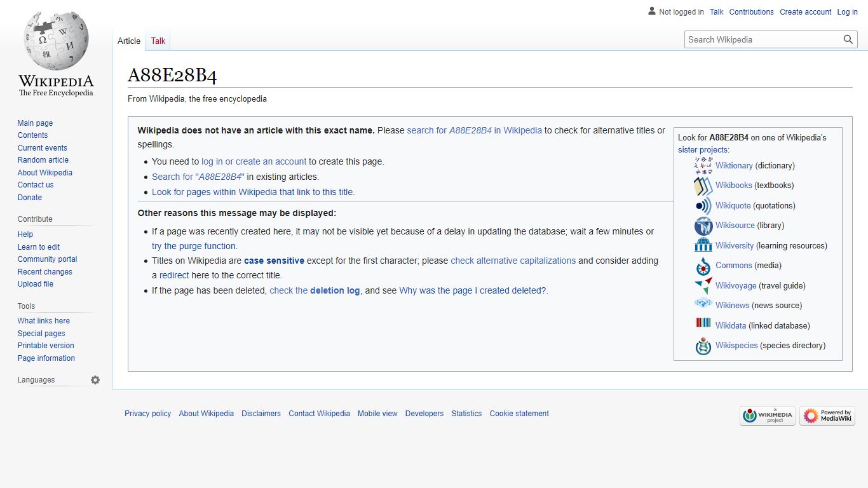Go to Main page in sidebar
This screenshot has height=488, width=868.
pyautogui.click(x=35, y=123)
